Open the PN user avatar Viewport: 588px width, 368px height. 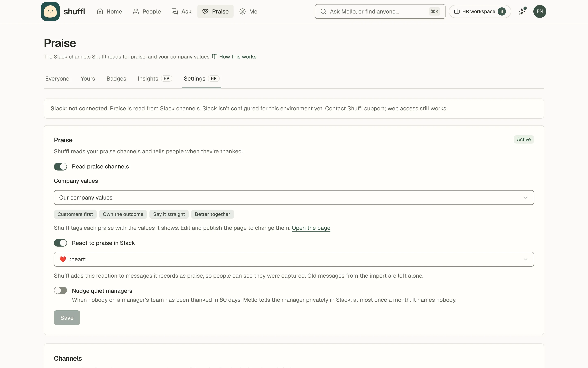[540, 11]
